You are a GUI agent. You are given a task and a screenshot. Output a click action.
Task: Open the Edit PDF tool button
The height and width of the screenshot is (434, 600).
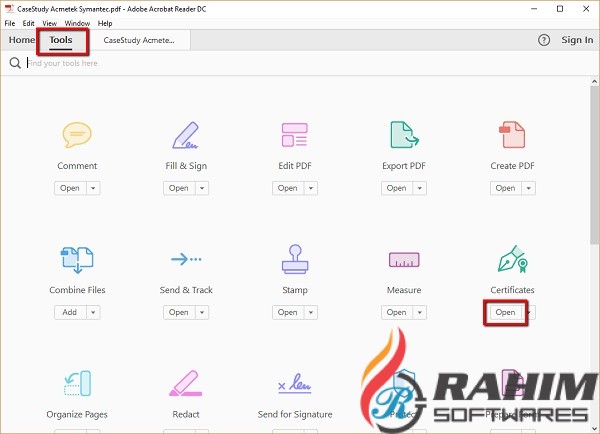[288, 188]
